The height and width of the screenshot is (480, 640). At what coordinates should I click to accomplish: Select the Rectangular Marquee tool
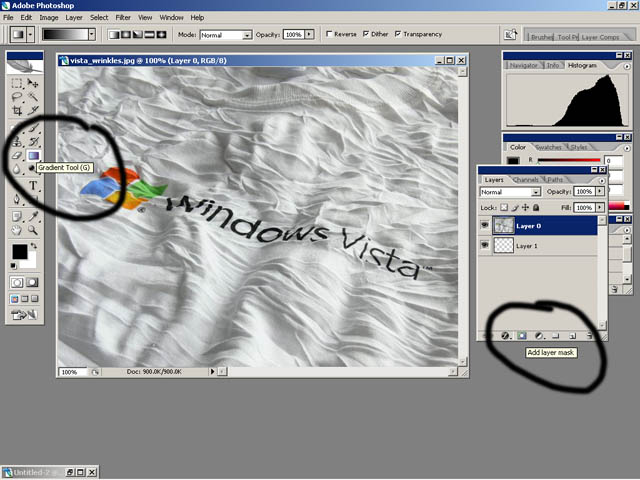tap(18, 84)
